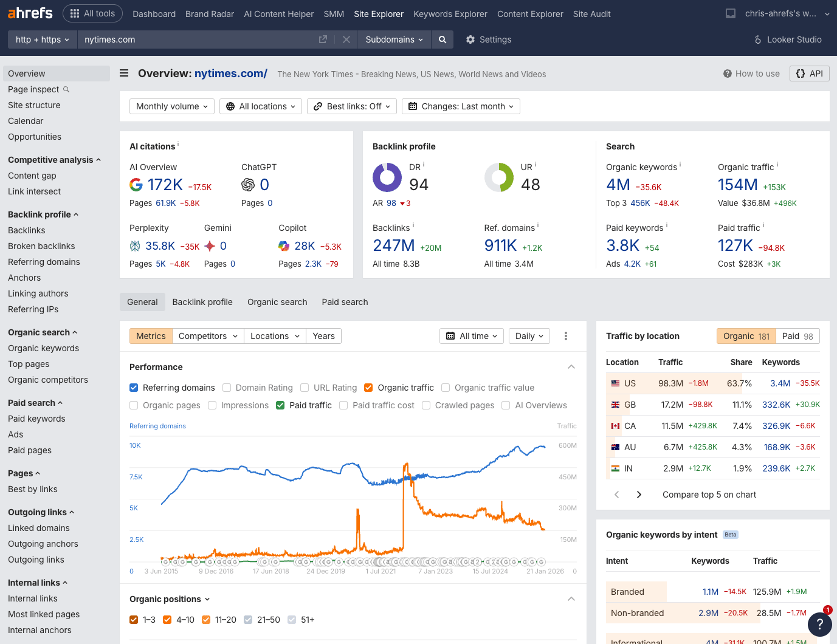Open the API panel
Image resolution: width=837 pixels, height=644 pixels.
click(x=809, y=73)
